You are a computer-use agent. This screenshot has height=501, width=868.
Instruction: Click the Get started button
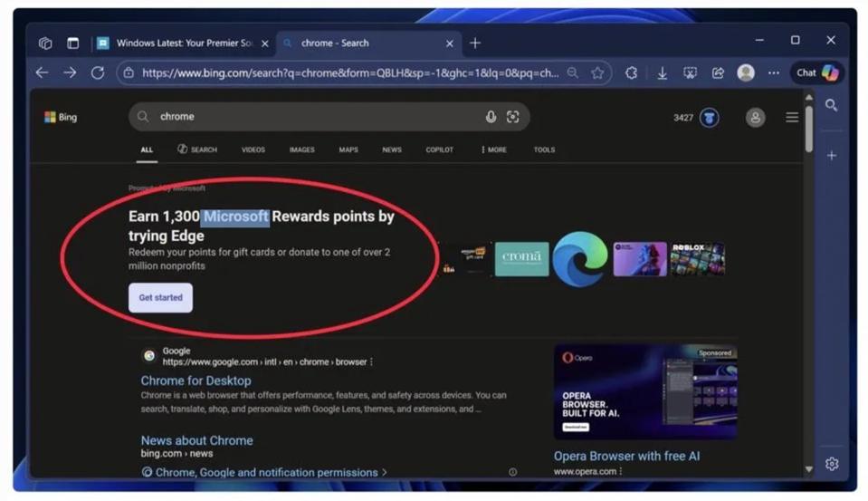click(160, 297)
